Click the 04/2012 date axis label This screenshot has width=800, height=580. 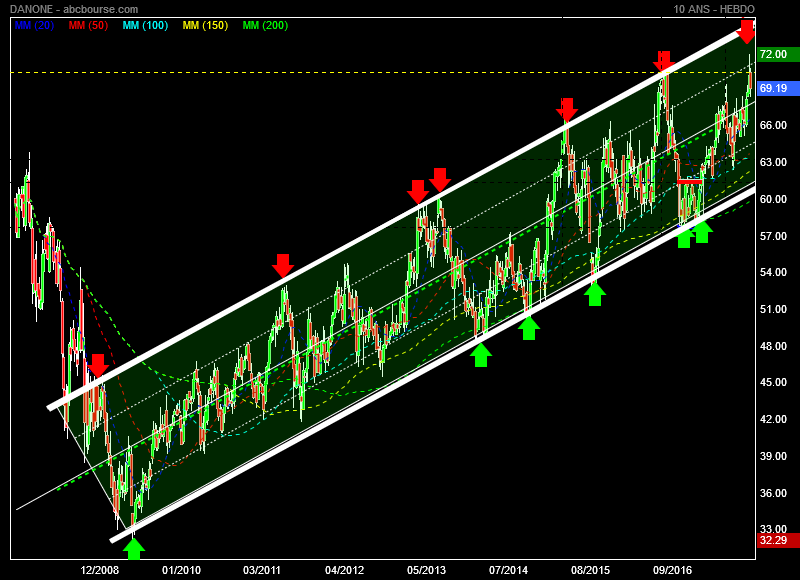point(344,570)
